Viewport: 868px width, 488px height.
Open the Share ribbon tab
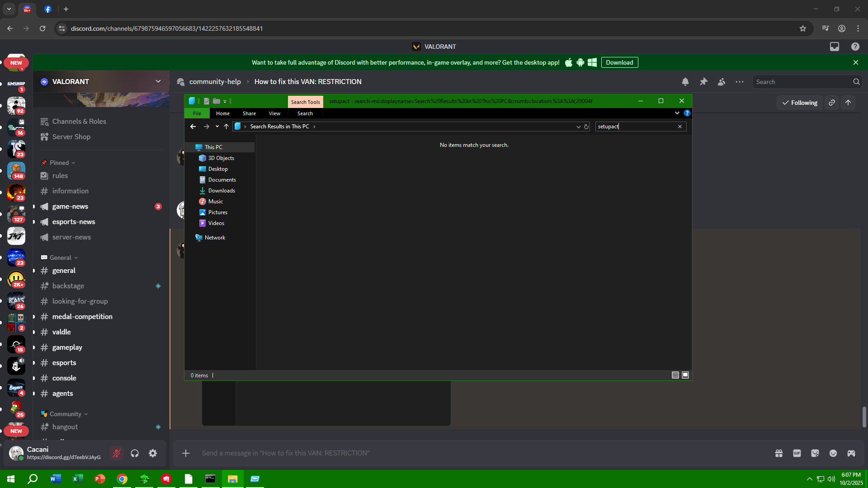(249, 113)
